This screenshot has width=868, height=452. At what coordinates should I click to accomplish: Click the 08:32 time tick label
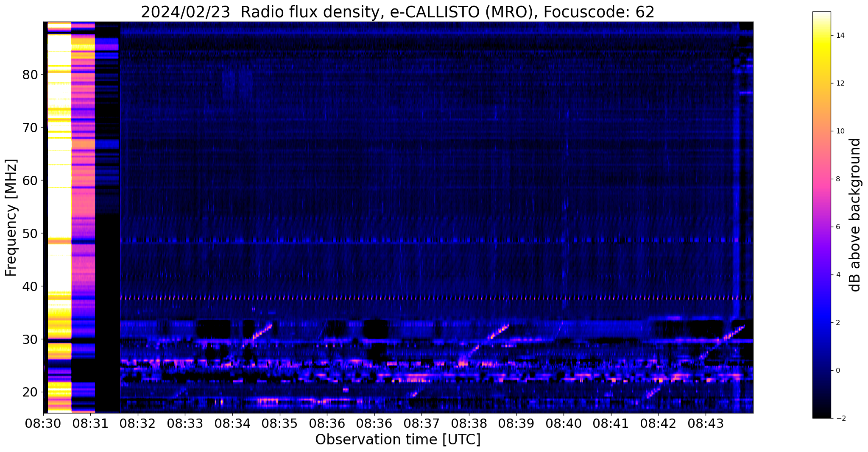pyautogui.click(x=138, y=424)
